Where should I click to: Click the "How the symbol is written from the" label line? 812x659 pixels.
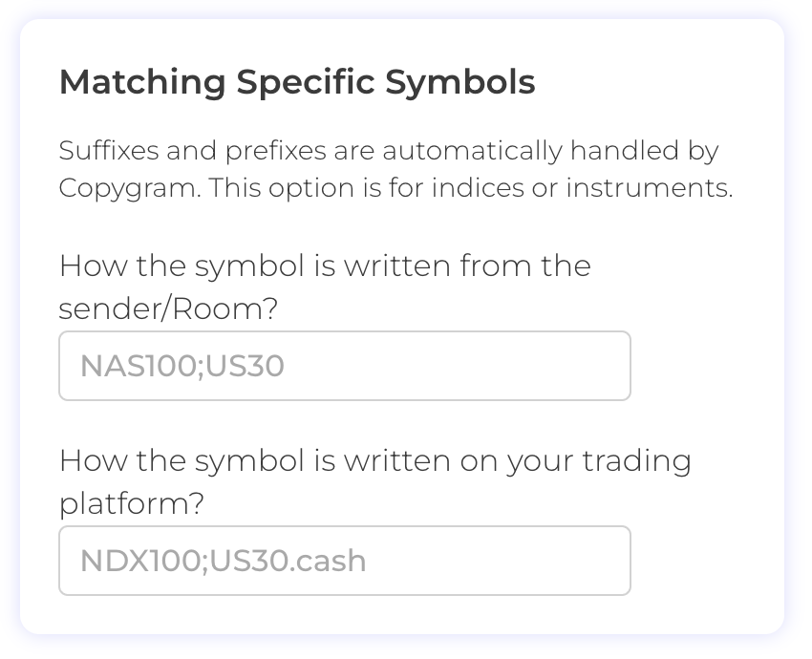(325, 265)
